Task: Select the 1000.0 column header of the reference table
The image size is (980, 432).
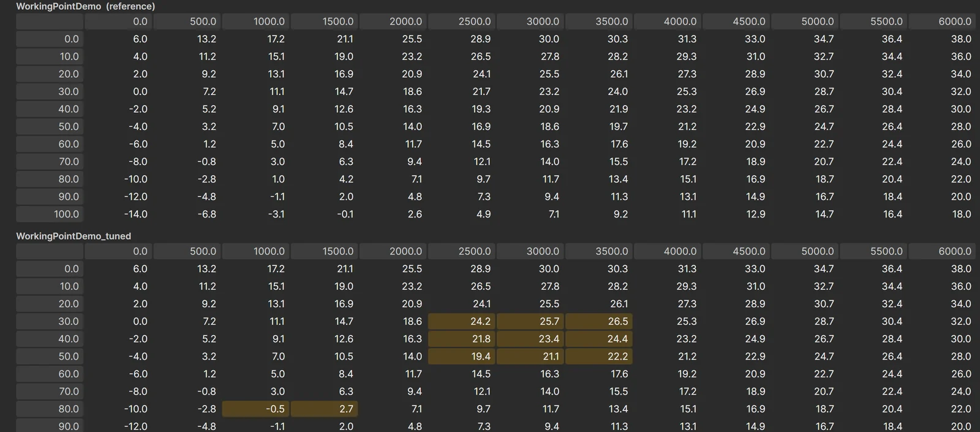Action: pos(256,21)
